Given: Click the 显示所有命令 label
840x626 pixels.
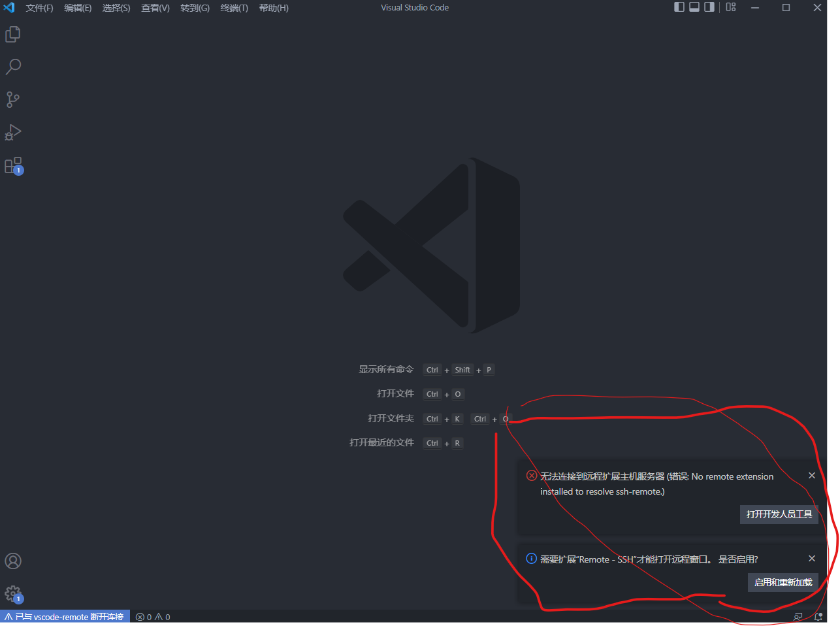Looking at the screenshot, I should pos(386,369).
